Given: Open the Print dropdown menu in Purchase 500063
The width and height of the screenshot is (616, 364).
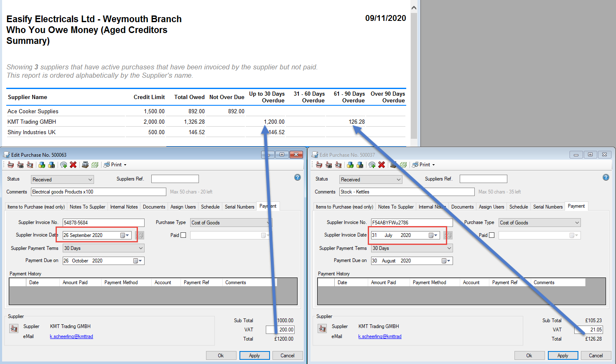Looking at the screenshot, I should point(125,165).
